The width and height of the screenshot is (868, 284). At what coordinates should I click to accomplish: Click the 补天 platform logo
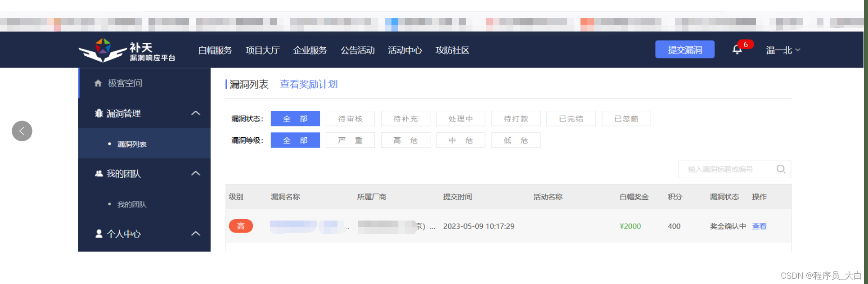[x=126, y=50]
